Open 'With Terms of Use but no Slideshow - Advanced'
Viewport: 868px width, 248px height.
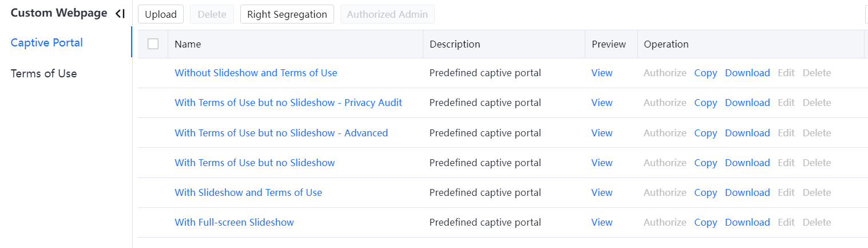(281, 133)
